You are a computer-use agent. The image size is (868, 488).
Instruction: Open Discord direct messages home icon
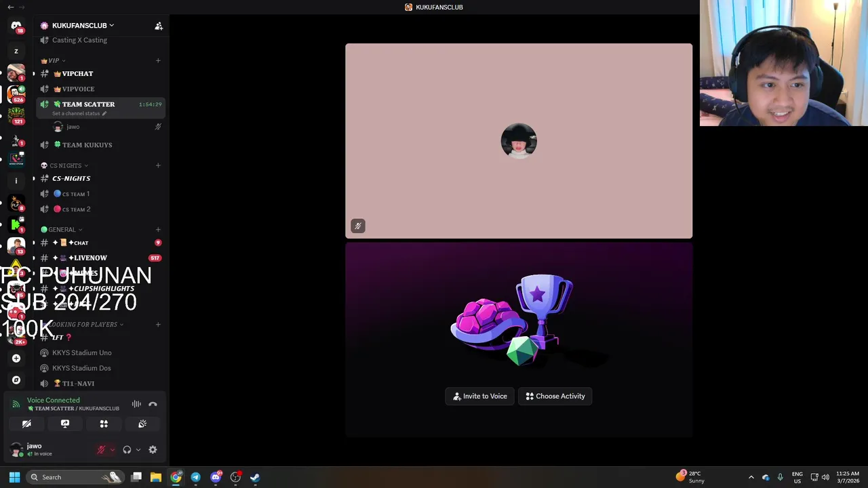[x=16, y=26]
